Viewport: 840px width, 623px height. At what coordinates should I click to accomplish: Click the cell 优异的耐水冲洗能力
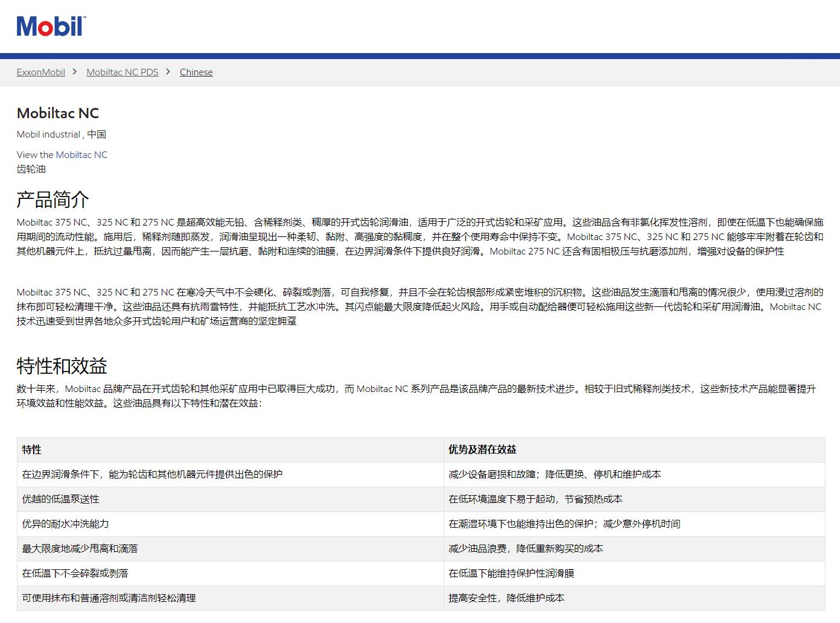231,524
